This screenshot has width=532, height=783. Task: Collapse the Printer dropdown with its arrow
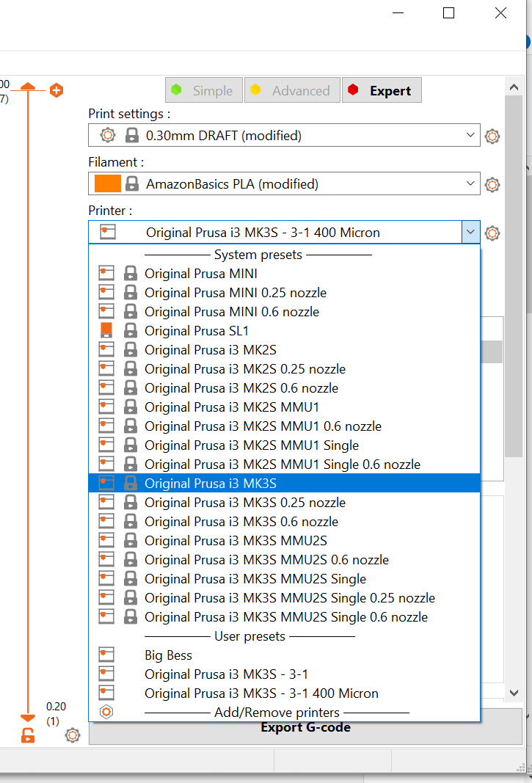[x=470, y=233]
